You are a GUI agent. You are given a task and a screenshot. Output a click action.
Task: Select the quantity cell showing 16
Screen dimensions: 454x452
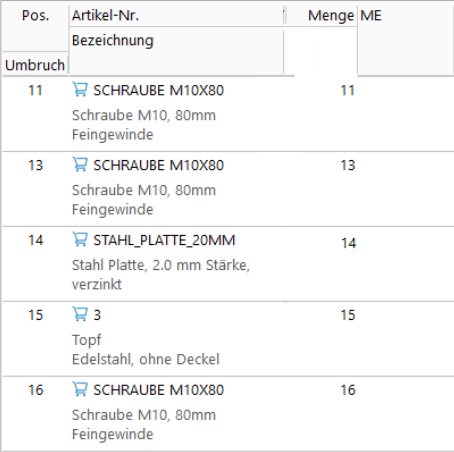(x=348, y=390)
